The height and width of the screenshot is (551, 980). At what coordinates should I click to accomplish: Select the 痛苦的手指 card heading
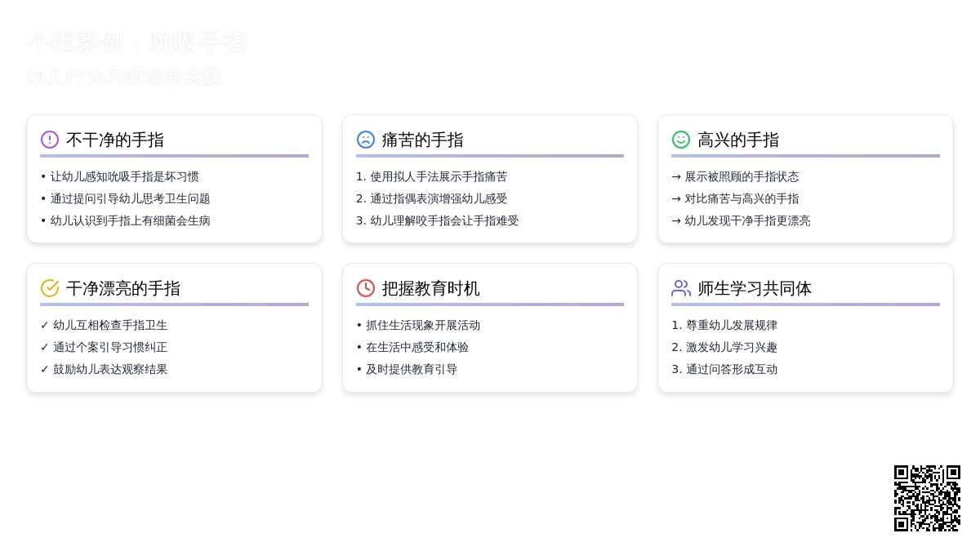422,140
